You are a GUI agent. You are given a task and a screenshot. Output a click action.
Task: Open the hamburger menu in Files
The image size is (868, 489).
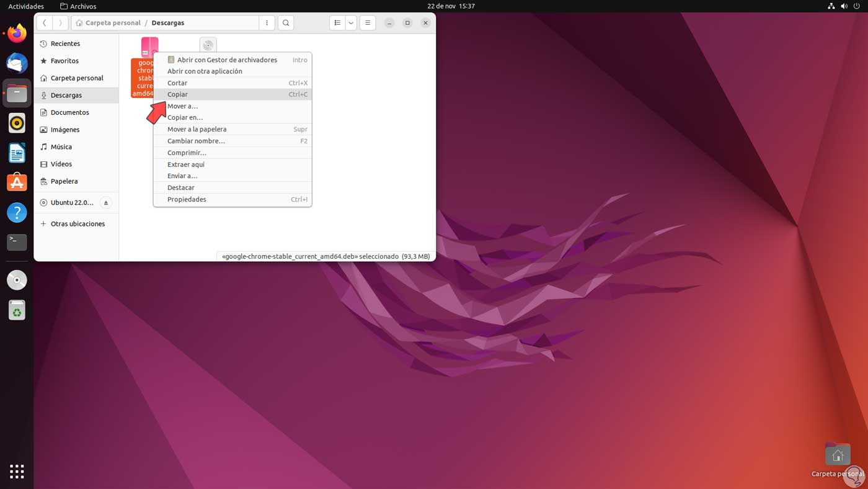click(x=367, y=22)
